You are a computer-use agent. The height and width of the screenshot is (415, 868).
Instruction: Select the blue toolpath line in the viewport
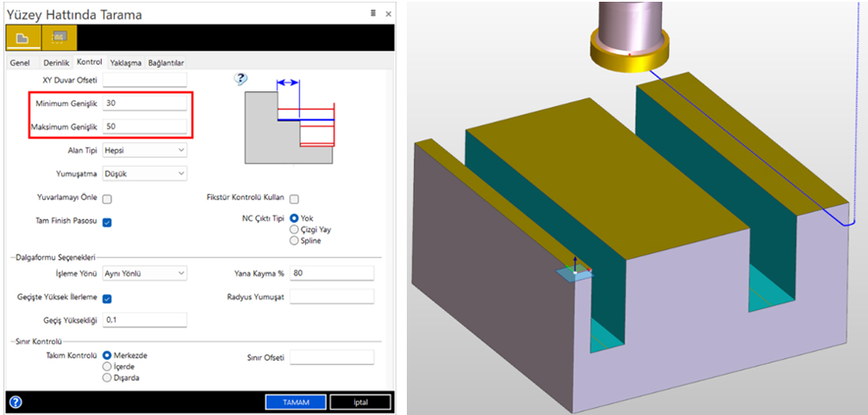tap(747, 148)
